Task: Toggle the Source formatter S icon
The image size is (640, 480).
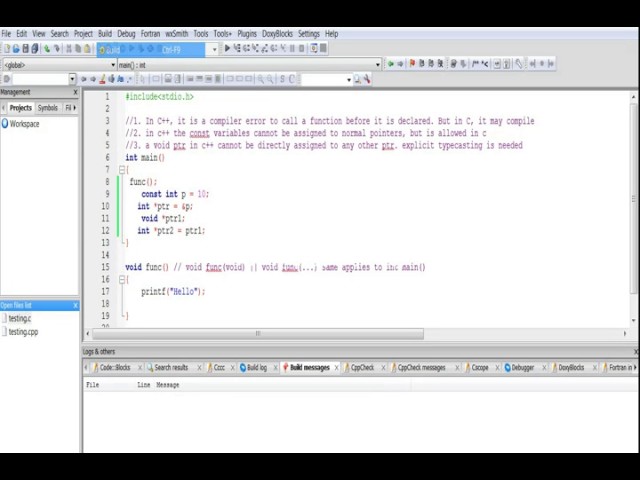Action: coord(282,79)
